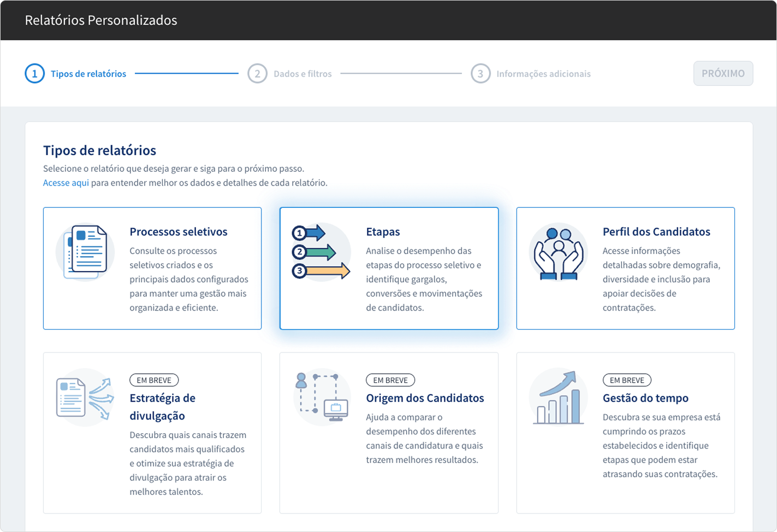
Task: Select the Processos seletivos card title
Action: (x=179, y=231)
